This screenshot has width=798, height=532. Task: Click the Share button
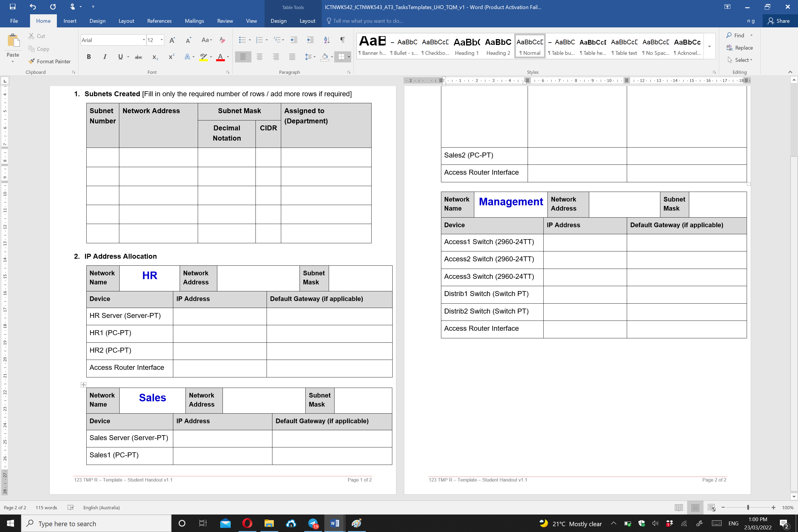[779, 21]
